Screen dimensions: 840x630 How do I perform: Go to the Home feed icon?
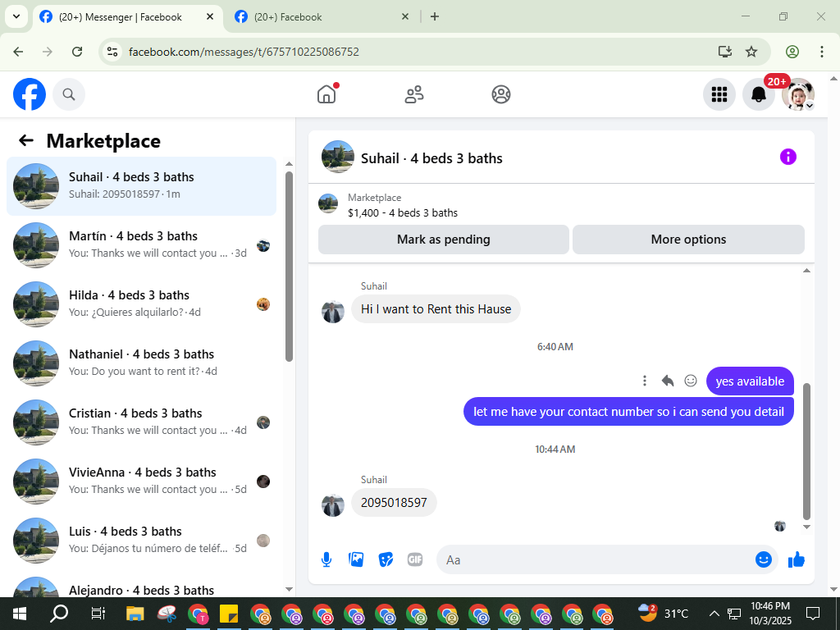(326, 94)
